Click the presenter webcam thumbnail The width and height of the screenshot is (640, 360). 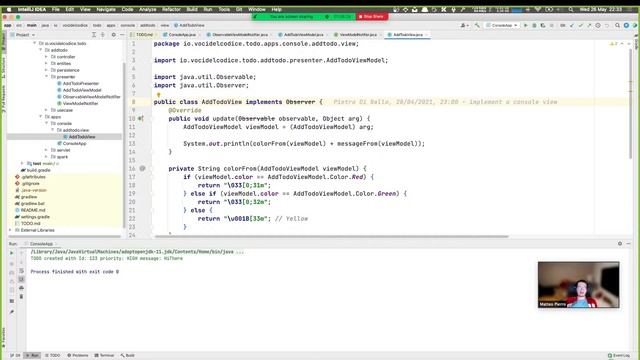(x=578, y=285)
